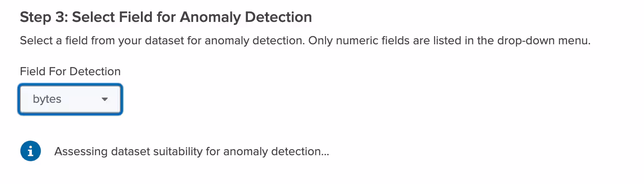Image resolution: width=644 pixels, height=184 pixels.
Task: Click "Select Field" in the heading
Action: point(109,17)
